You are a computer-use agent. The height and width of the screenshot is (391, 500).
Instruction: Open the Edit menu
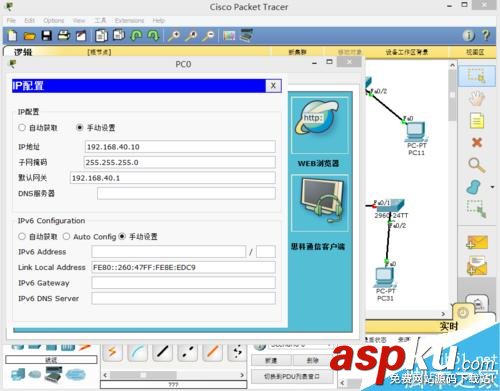point(29,20)
